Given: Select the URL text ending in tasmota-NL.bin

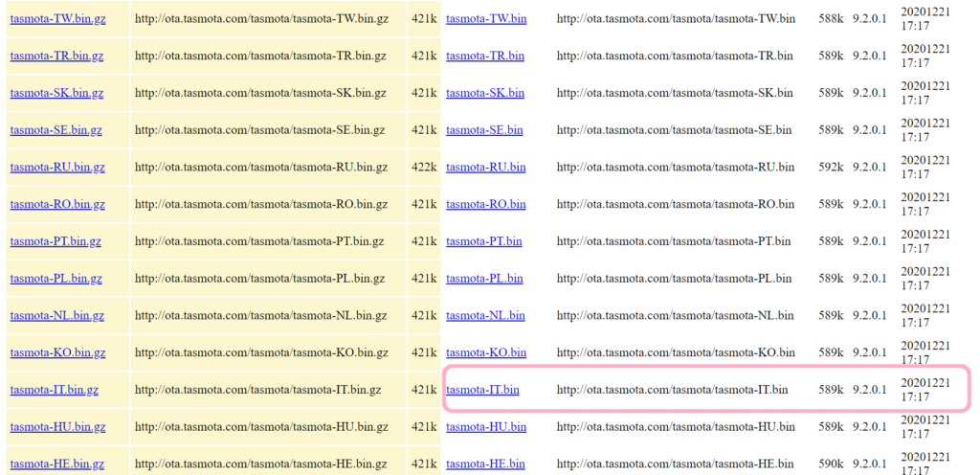Looking at the screenshot, I should coord(676,316).
